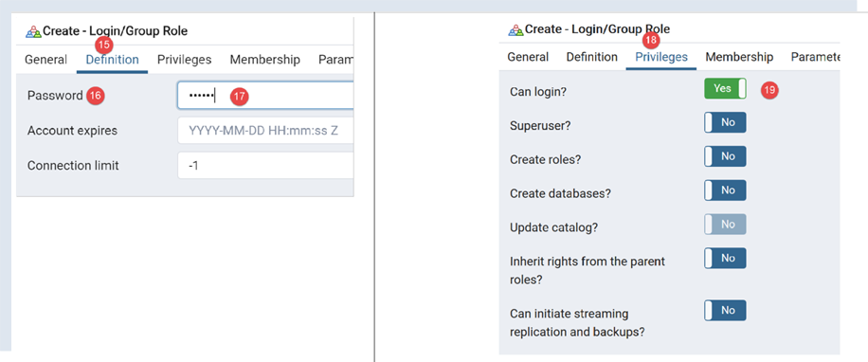
Task: Click the Connection limit field
Action: [265, 166]
